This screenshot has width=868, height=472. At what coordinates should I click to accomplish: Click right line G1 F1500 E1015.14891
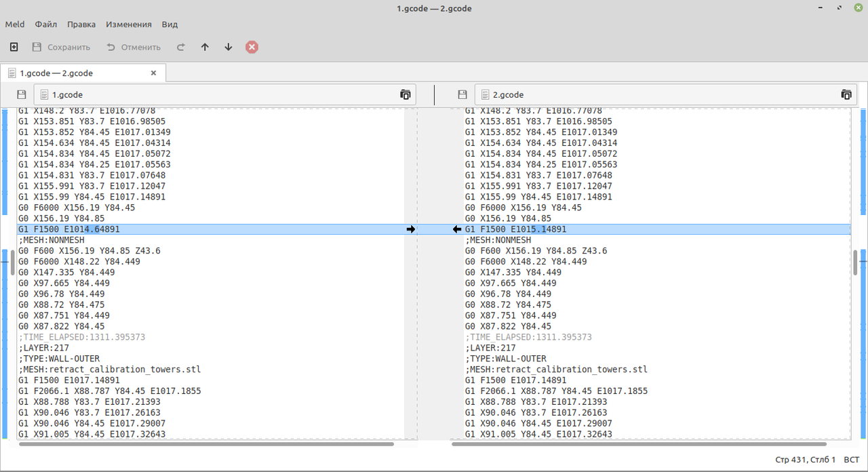(515, 229)
